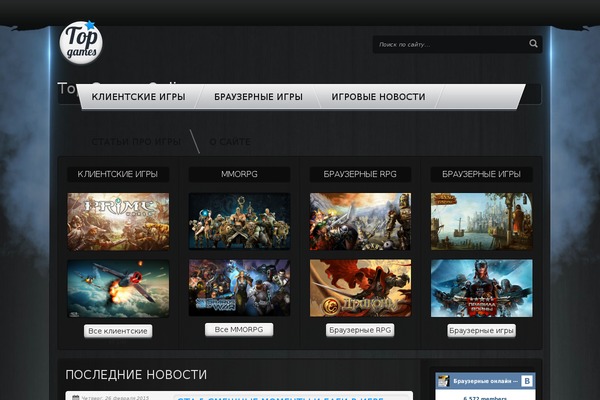The height and width of the screenshot is (400, 600).
Task: Click the Все MMORPG button
Action: coord(239,330)
